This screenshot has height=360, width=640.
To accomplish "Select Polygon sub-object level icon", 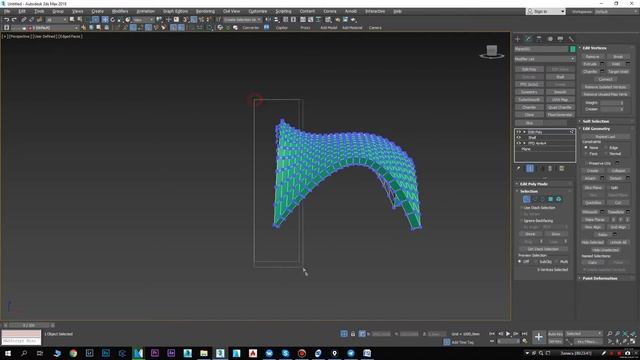I will (x=550, y=199).
